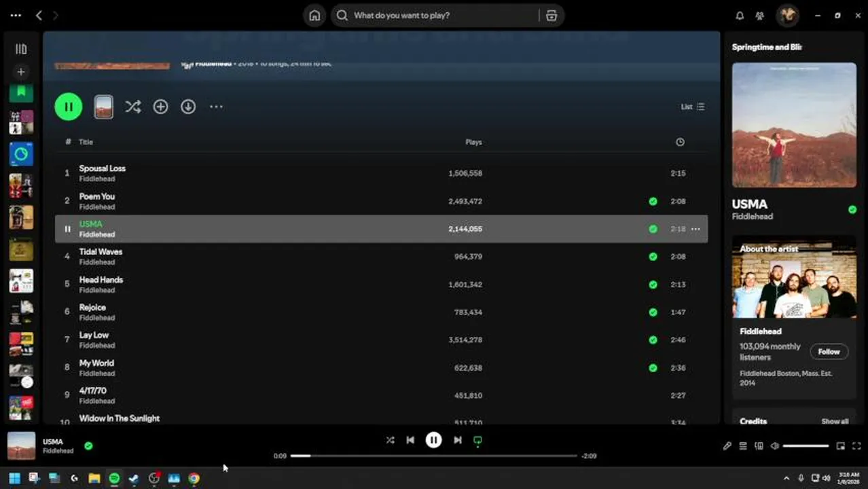Open the Now Playing album cover
868x489 pixels.
tap(794, 125)
